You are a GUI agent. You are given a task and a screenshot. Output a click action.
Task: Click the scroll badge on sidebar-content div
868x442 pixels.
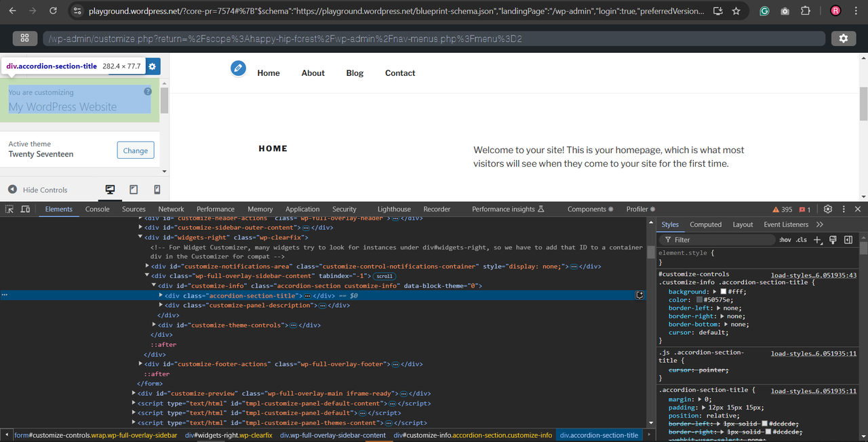[x=384, y=276]
